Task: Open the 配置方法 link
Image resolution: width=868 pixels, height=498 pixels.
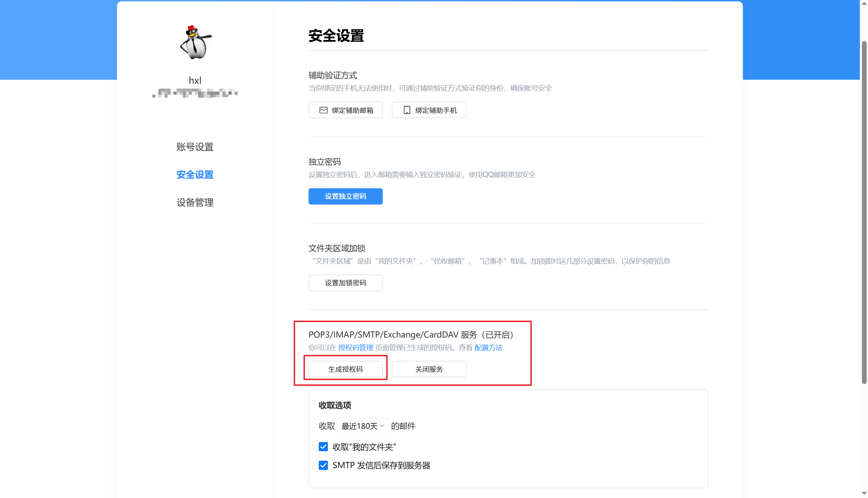Action: (x=488, y=348)
